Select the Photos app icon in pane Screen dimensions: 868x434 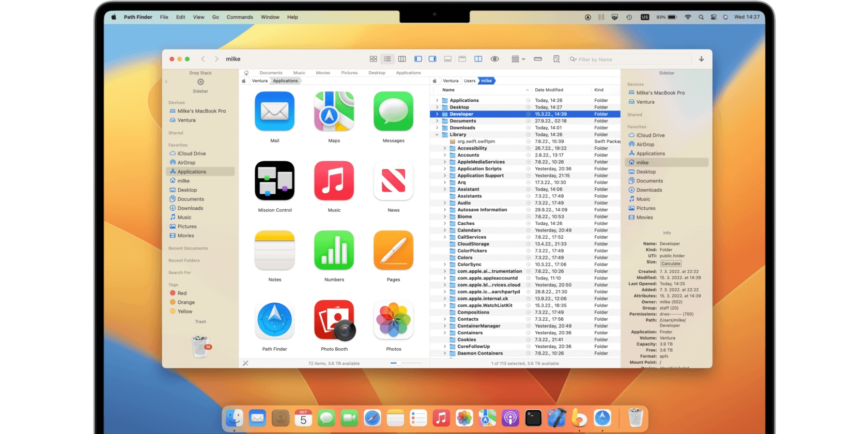[394, 320]
